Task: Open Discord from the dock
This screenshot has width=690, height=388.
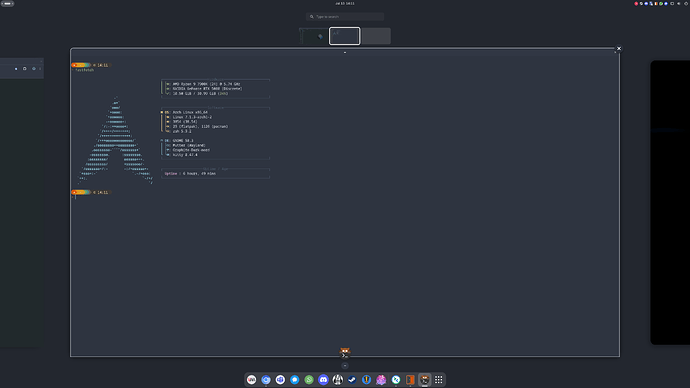Action: pos(323,380)
